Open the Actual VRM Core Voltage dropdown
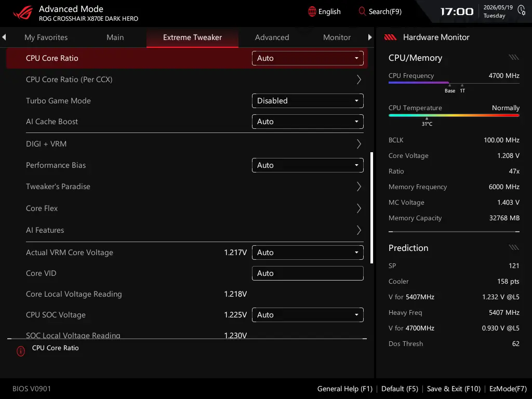This screenshot has width=532, height=399. tap(308, 252)
